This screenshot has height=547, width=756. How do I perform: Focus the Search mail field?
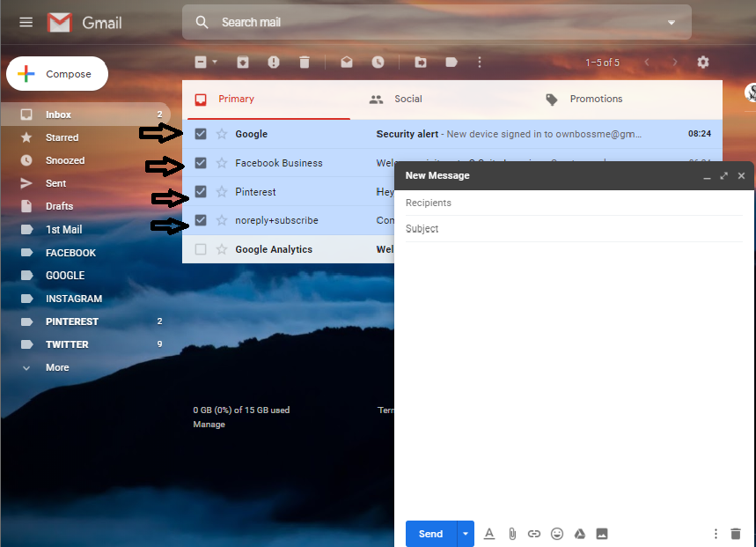click(x=437, y=22)
